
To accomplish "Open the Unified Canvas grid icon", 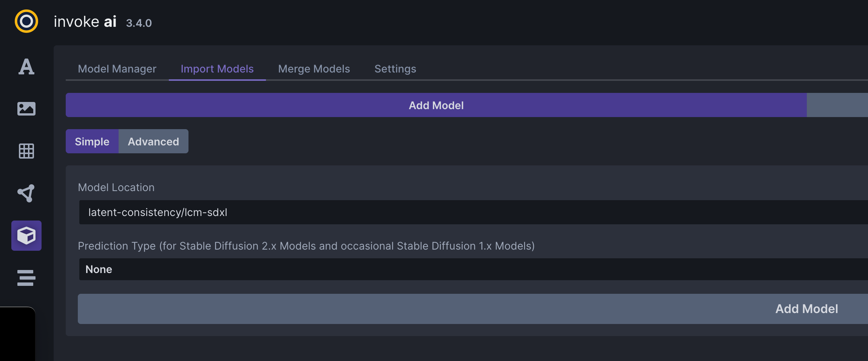I will [26, 151].
